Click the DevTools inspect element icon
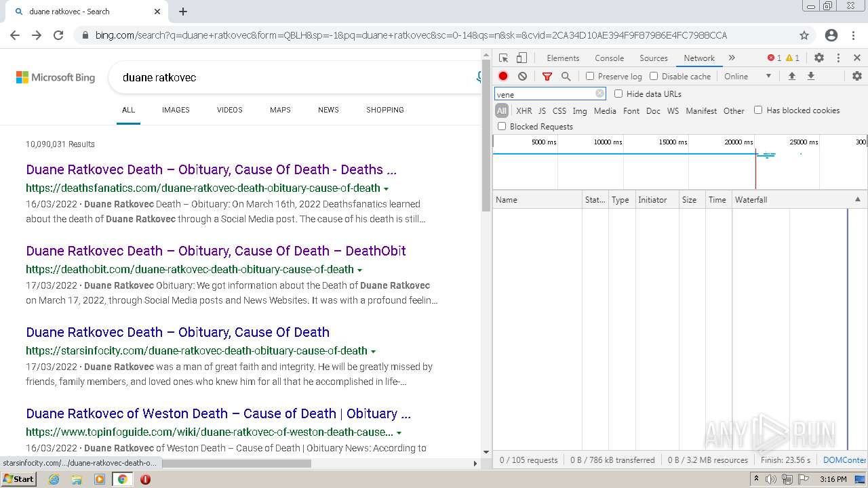 [x=503, y=58]
